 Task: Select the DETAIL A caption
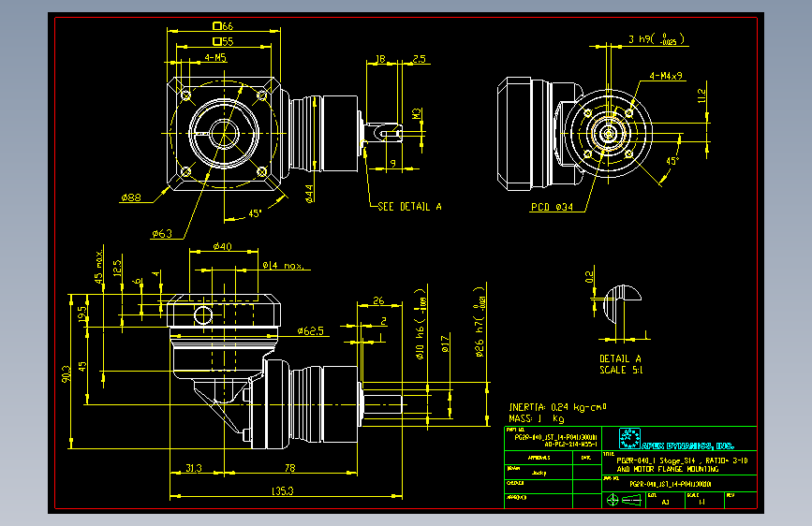pos(620,358)
